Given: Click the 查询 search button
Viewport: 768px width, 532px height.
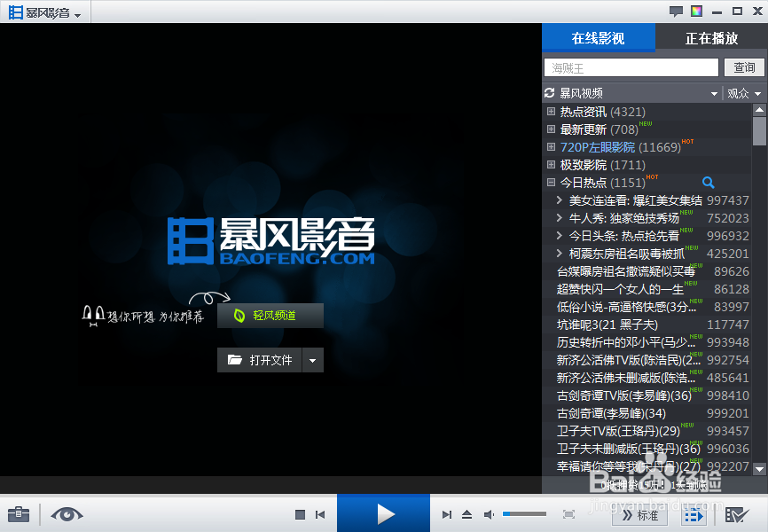Looking at the screenshot, I should 744,67.
